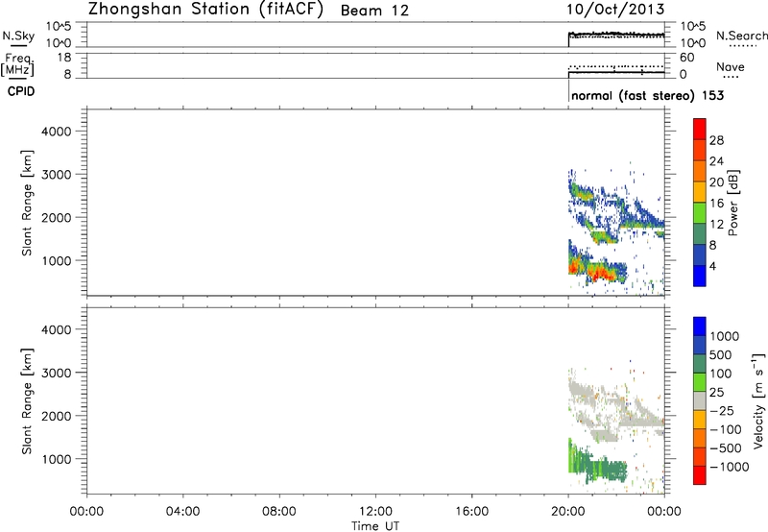Click '1000' tick on velocity panel

[56, 459]
